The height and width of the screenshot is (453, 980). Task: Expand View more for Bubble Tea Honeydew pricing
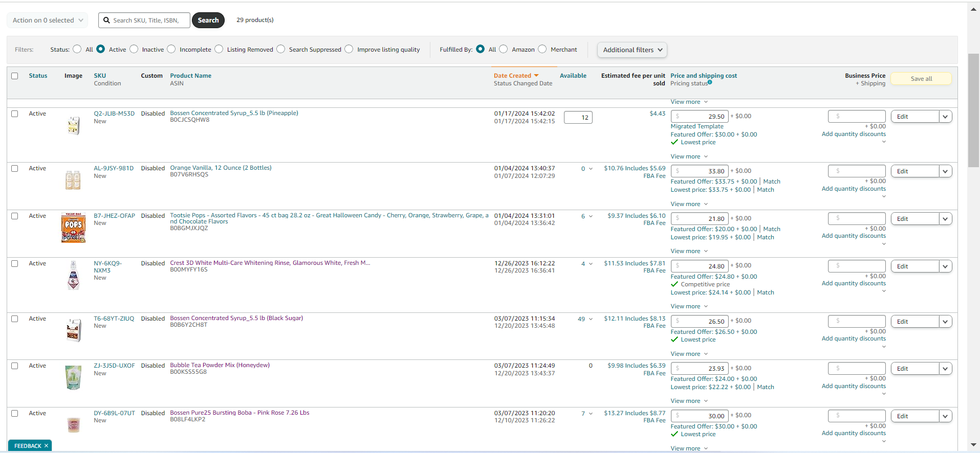pyautogui.click(x=689, y=401)
